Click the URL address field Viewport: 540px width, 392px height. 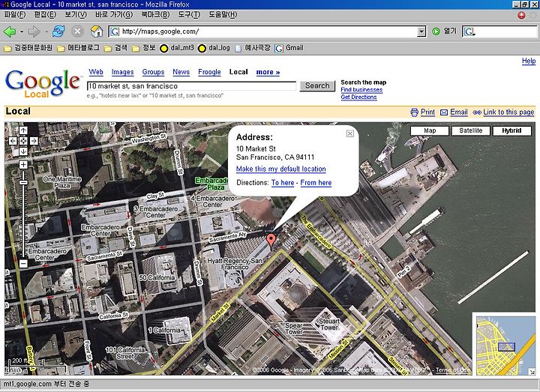(268, 31)
